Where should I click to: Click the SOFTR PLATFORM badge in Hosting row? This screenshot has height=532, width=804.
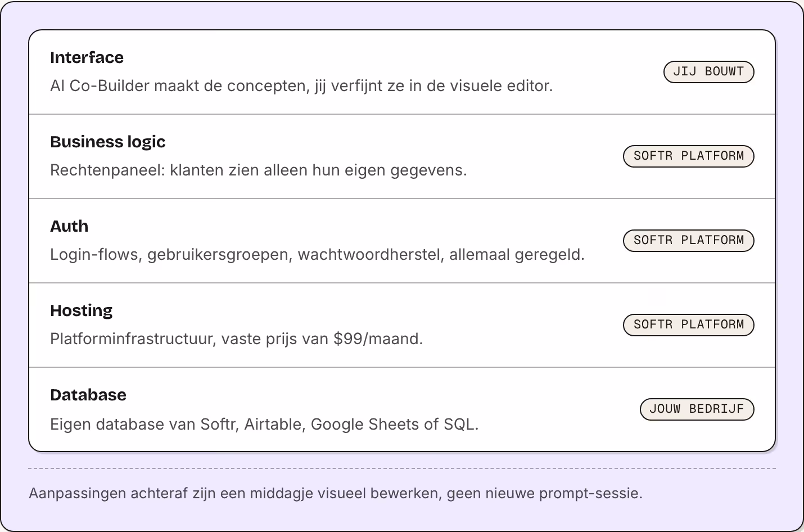[x=688, y=325]
